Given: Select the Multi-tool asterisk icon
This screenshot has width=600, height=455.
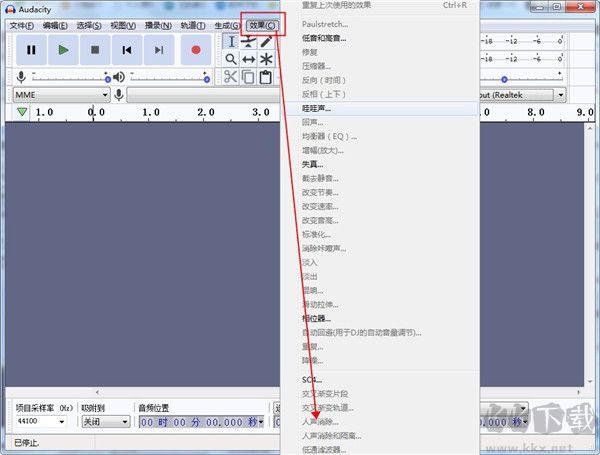Looking at the screenshot, I should (x=266, y=59).
